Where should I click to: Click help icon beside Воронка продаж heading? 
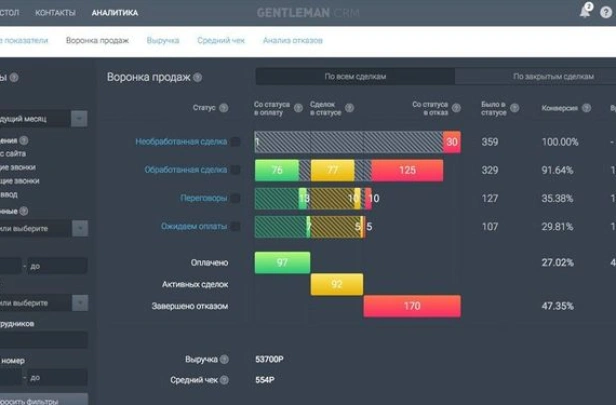click(197, 77)
